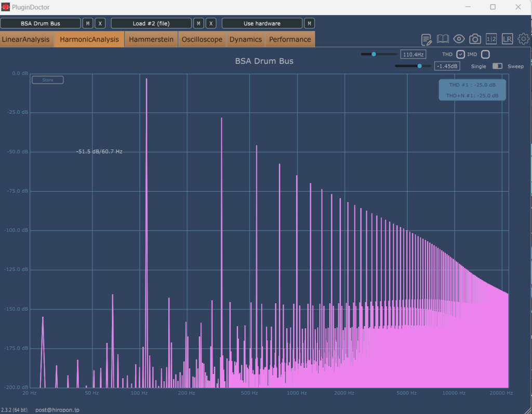Image resolution: width=532 pixels, height=414 pixels.
Task: Click the LR channel icon
Action: (507, 39)
